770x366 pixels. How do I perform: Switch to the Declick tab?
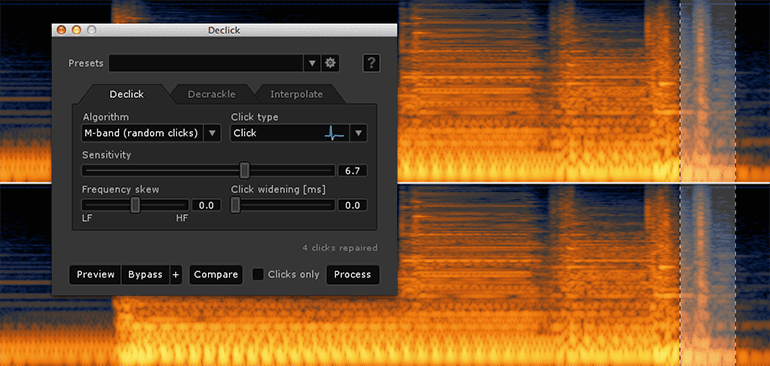[x=127, y=94]
